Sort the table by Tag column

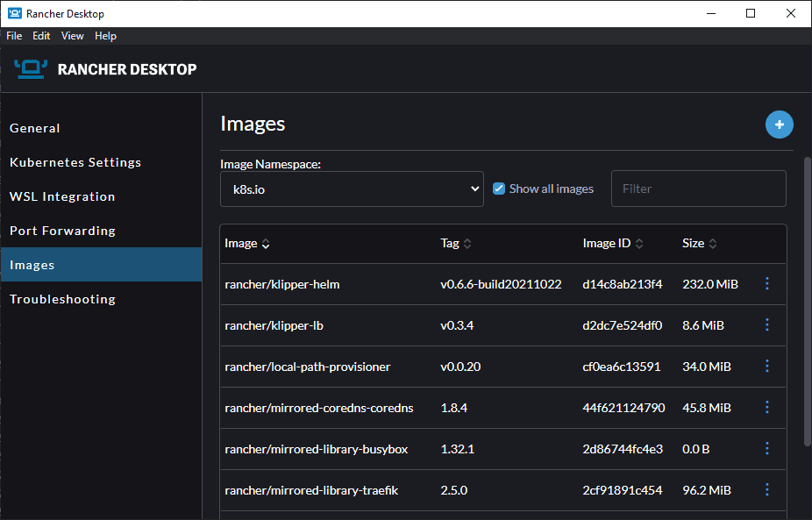[x=456, y=244]
